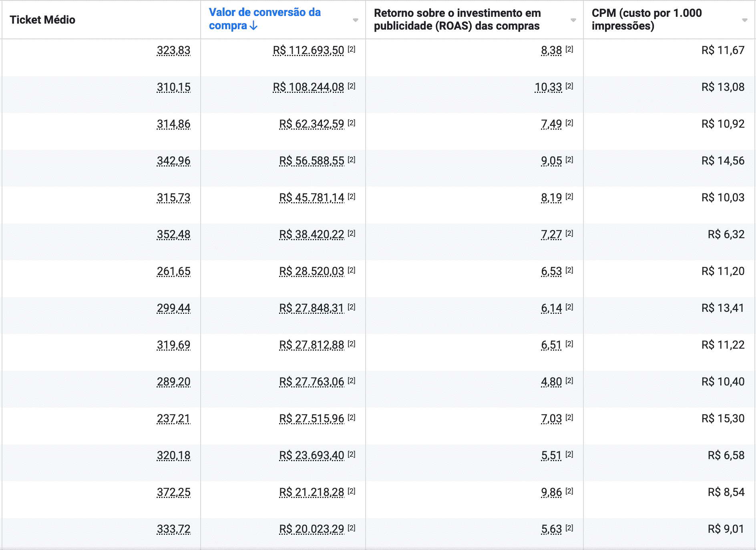Image resolution: width=756 pixels, height=550 pixels.
Task: Click the CPM cell R$ 15,30
Action: coord(723,419)
